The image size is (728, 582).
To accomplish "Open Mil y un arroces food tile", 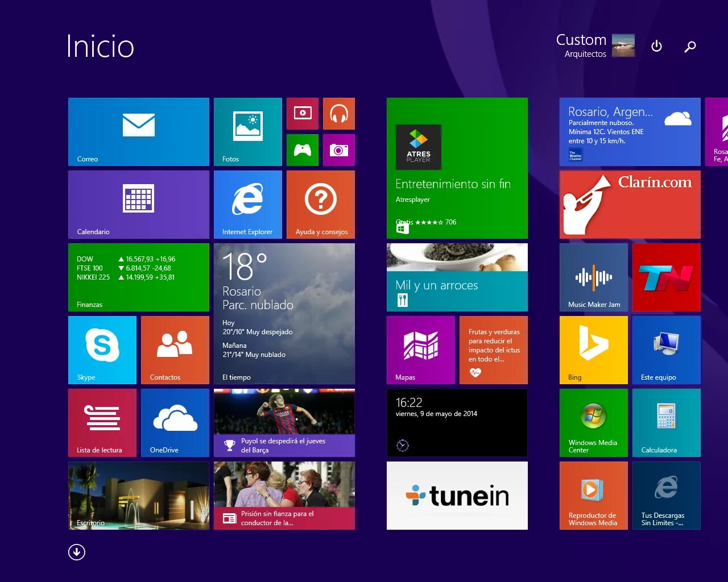I will tap(457, 277).
